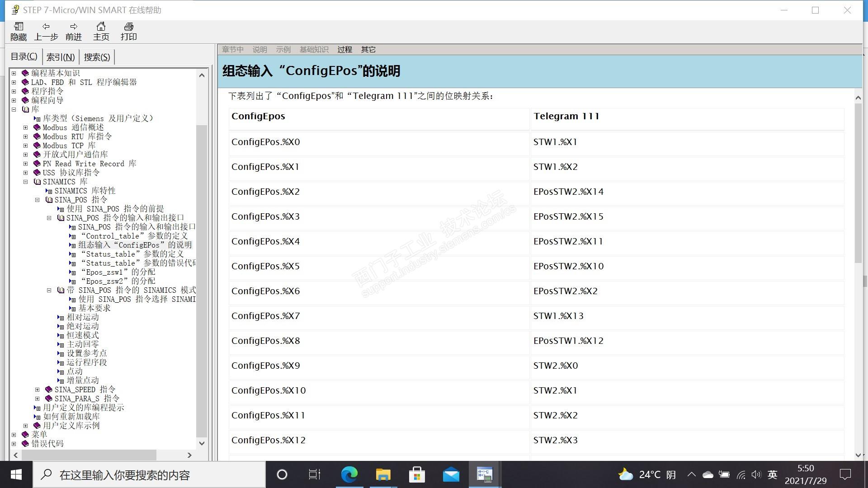Open the File Explorer taskbar icon
Viewport: 868px width, 488px height.
click(383, 474)
